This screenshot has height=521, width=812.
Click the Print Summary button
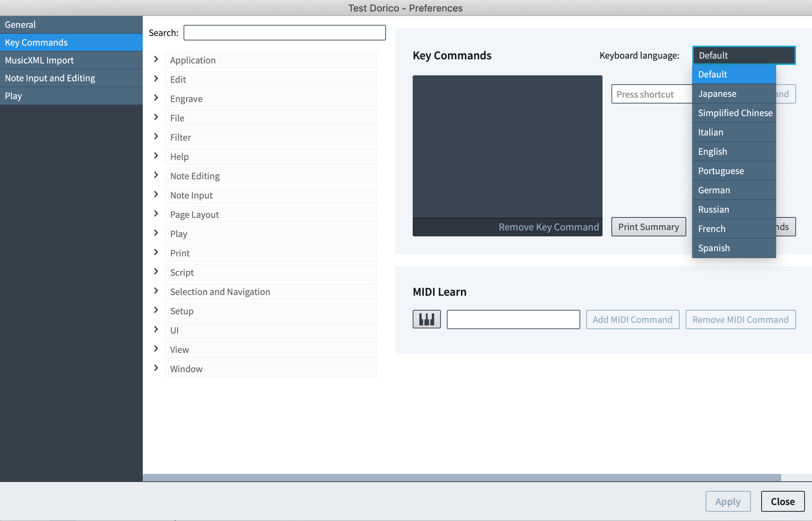[648, 227]
